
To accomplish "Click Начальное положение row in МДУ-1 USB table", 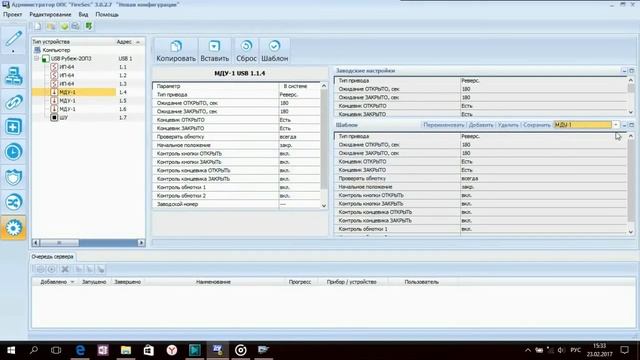I will (x=237, y=145).
